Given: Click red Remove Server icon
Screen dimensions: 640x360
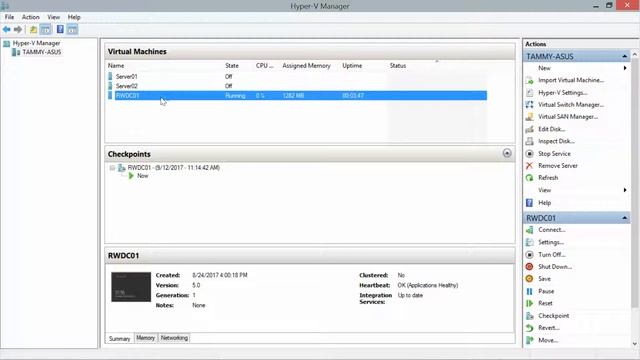Looking at the screenshot, I should 529,166.
